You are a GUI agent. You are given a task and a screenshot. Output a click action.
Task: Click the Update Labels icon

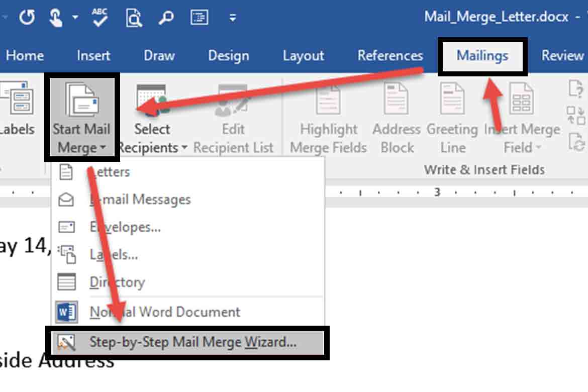(576, 142)
